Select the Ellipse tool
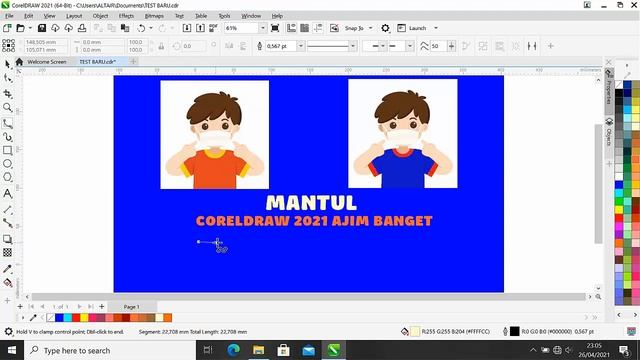 [x=7, y=164]
